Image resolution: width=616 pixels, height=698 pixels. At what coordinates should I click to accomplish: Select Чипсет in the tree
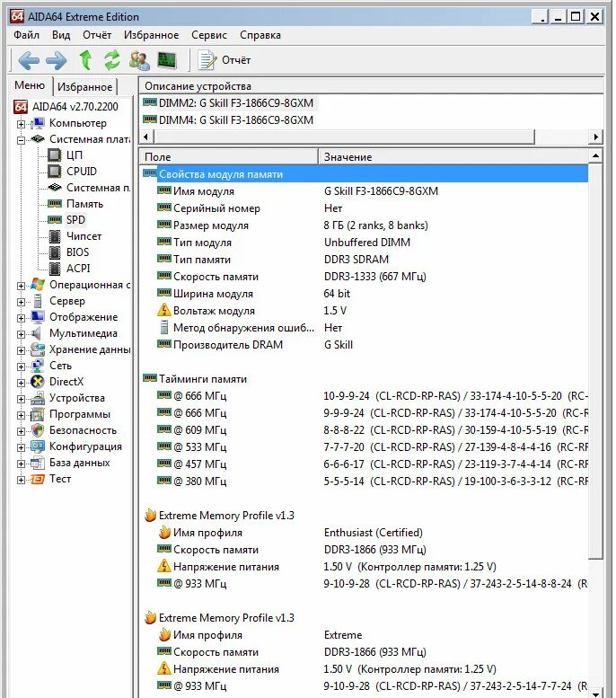coord(84,236)
